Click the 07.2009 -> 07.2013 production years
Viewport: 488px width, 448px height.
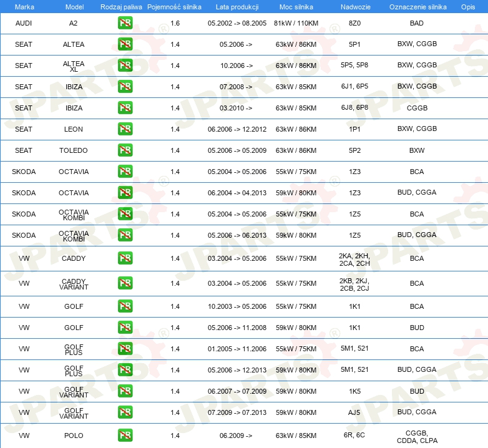coord(237,412)
